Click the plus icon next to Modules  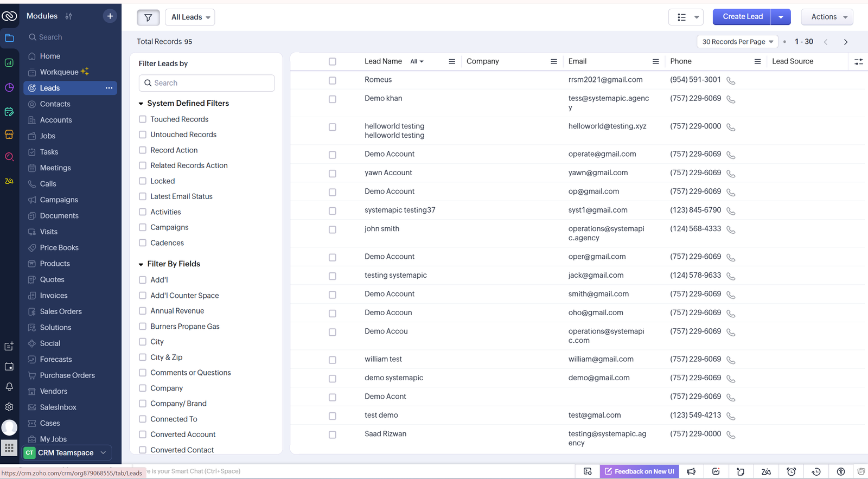coord(110,16)
